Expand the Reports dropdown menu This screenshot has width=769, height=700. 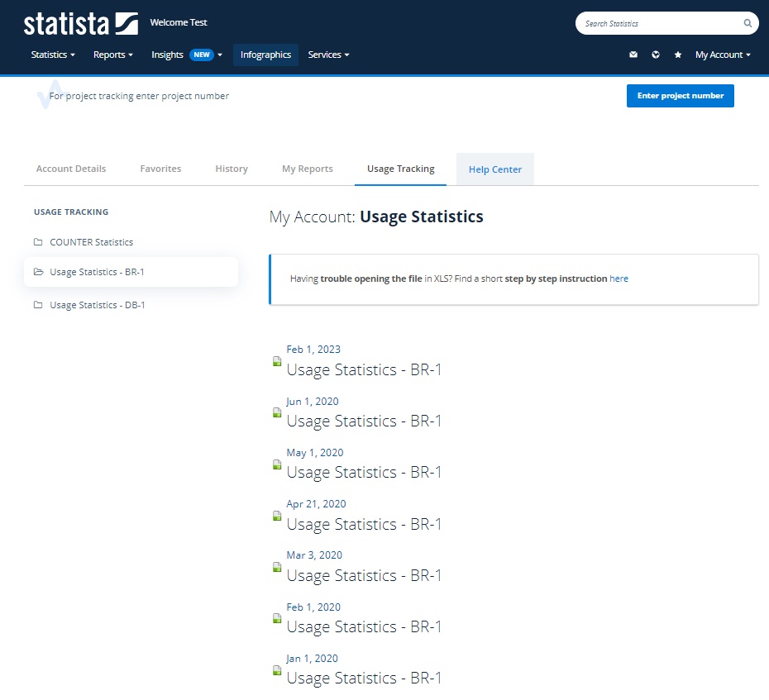pyautogui.click(x=112, y=55)
